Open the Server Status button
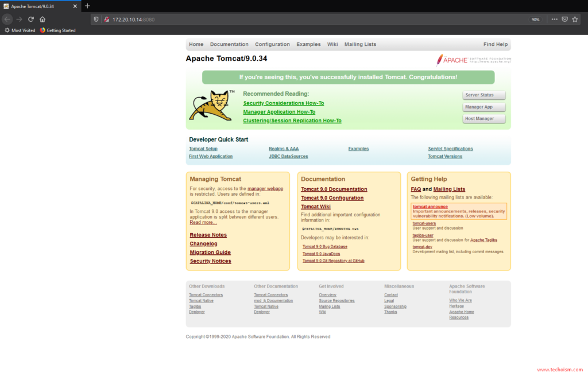 pos(483,95)
